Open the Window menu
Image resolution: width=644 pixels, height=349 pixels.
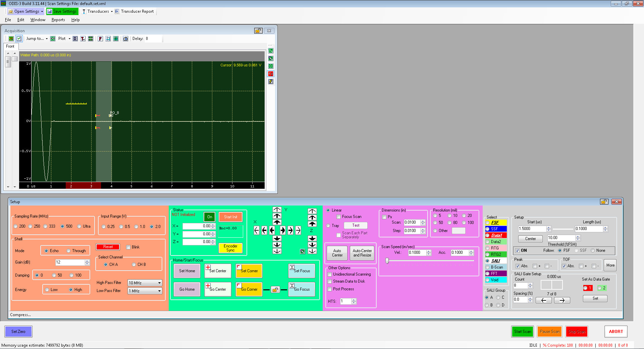[38, 20]
